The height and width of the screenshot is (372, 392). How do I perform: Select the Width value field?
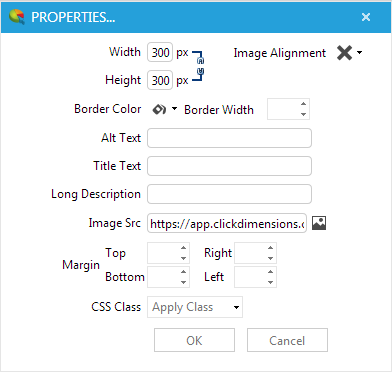(x=160, y=52)
